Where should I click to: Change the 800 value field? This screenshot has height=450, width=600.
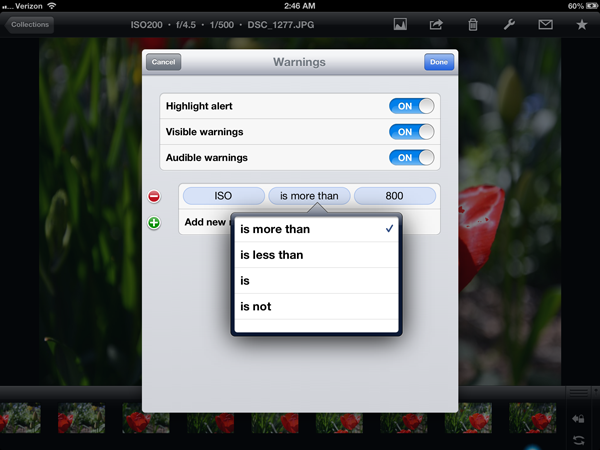pyautogui.click(x=395, y=196)
